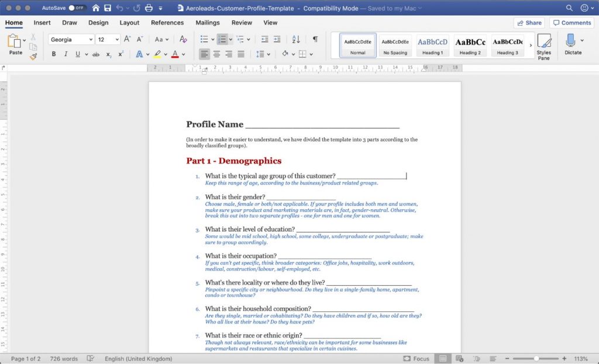This screenshot has height=364, width=599.
Task: Enable superscript formatting
Action: coord(119,53)
